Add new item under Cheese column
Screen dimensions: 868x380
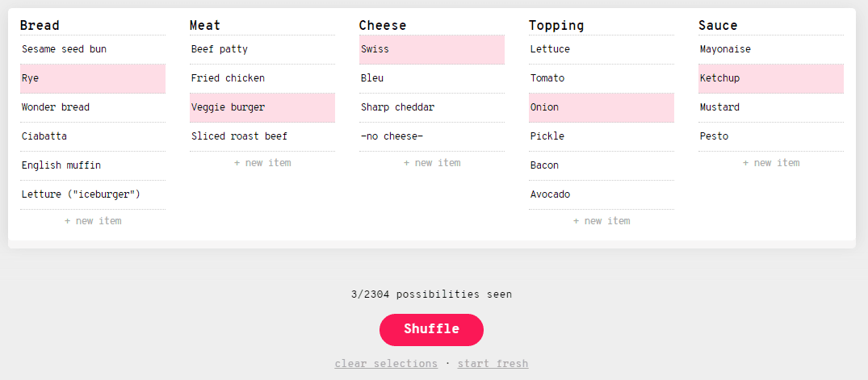tap(432, 163)
